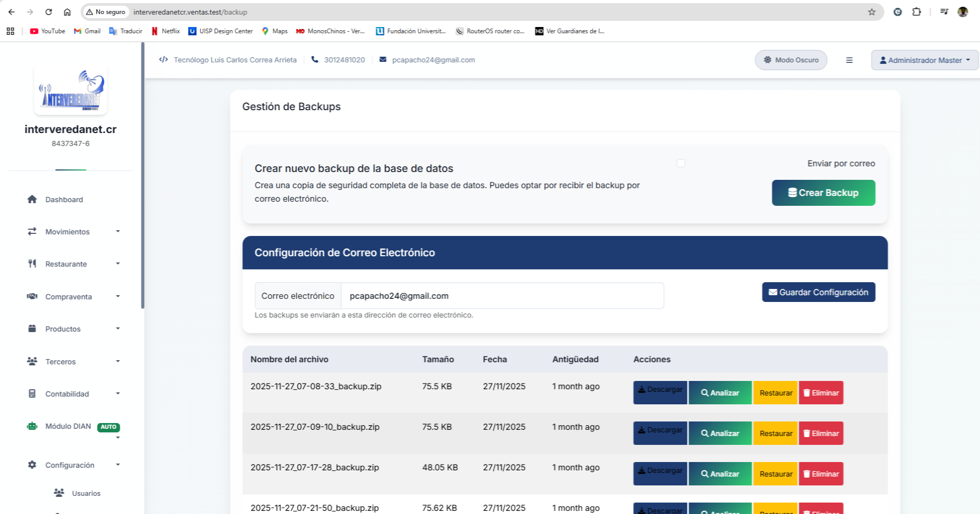Open the Usuarios menu item
This screenshot has height=514, width=980.
(x=86, y=493)
